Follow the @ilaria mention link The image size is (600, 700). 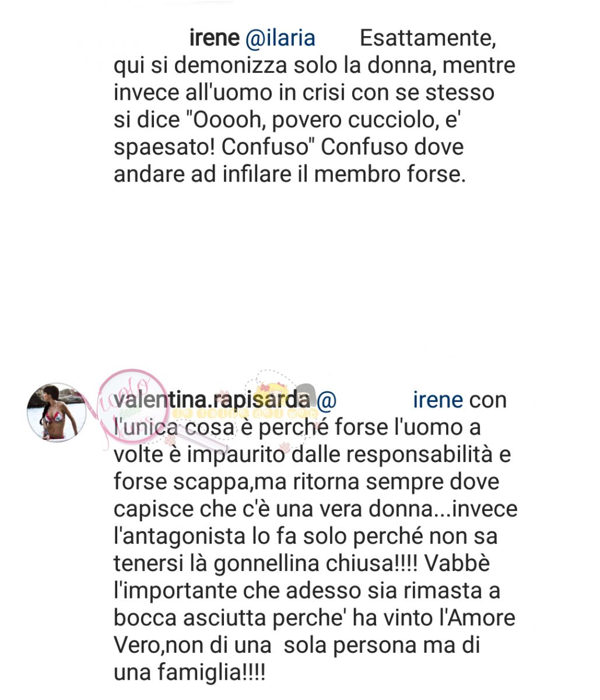click(x=280, y=38)
